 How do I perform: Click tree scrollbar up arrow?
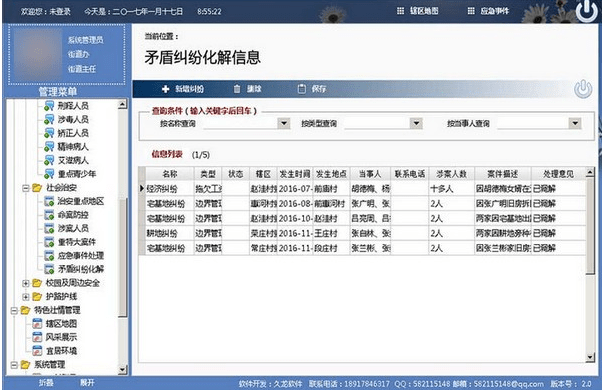(x=122, y=104)
